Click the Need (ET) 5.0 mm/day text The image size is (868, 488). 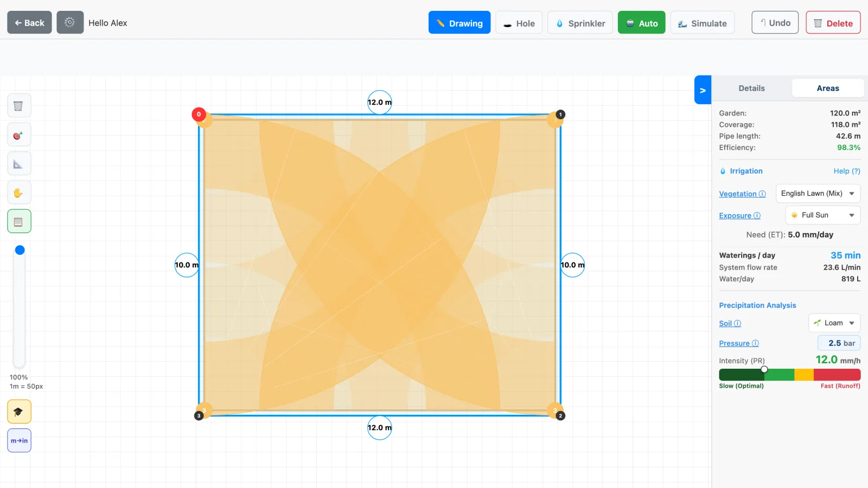(789, 235)
